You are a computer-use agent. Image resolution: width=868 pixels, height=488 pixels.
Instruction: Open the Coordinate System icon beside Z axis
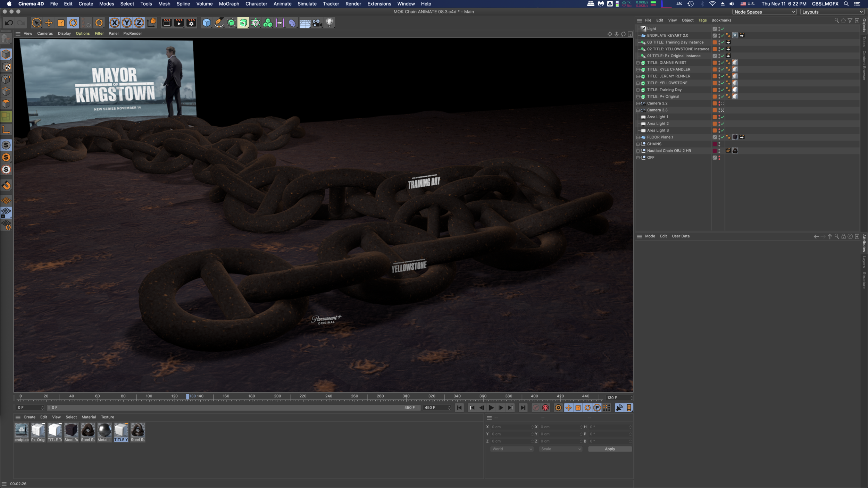coord(151,23)
